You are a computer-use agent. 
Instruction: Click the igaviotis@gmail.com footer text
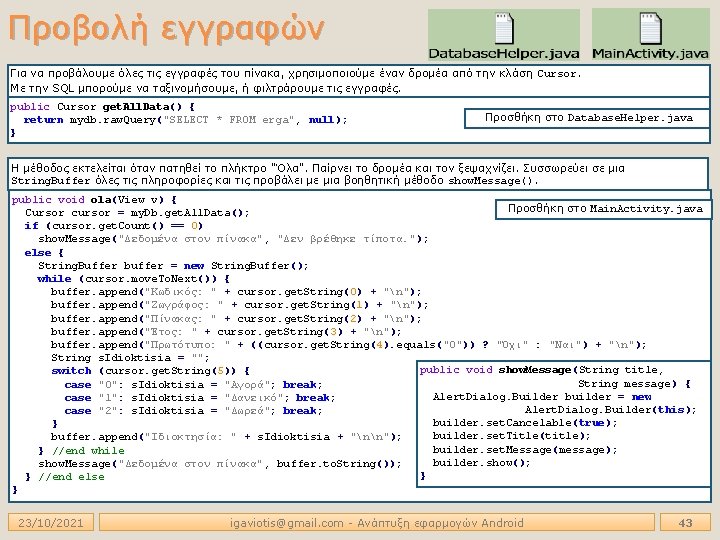pyautogui.click(x=377, y=523)
